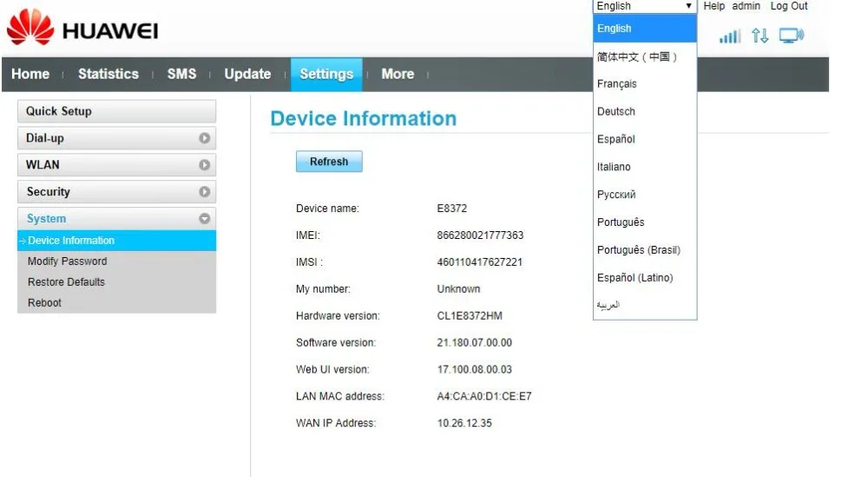
Task: Click the data transfer arrows icon
Action: pyautogui.click(x=760, y=36)
